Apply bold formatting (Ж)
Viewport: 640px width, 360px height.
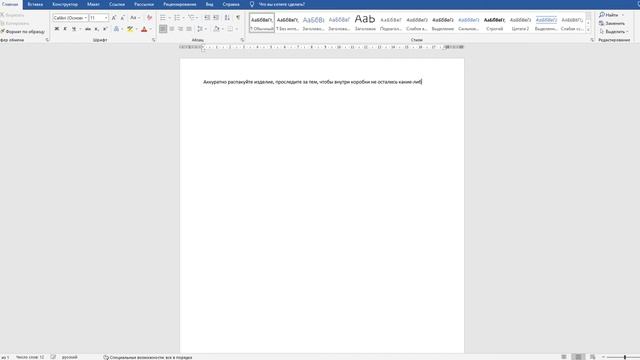coord(57,29)
